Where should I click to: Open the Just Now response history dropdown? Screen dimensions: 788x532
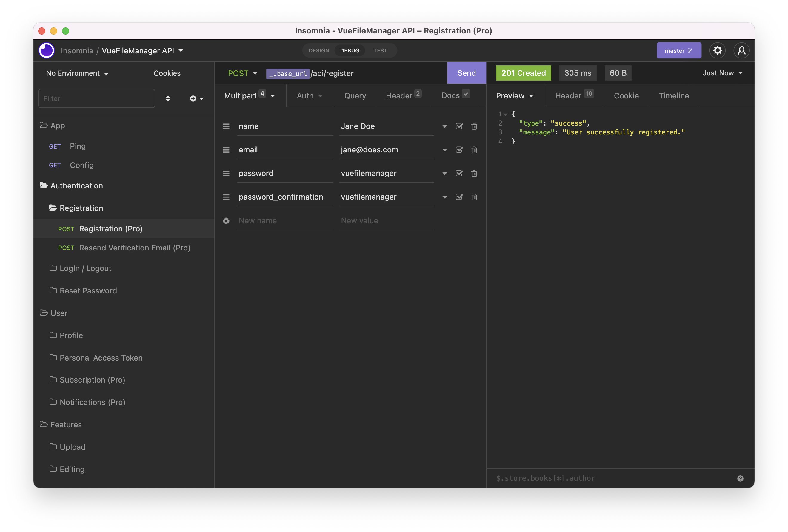pyautogui.click(x=722, y=73)
